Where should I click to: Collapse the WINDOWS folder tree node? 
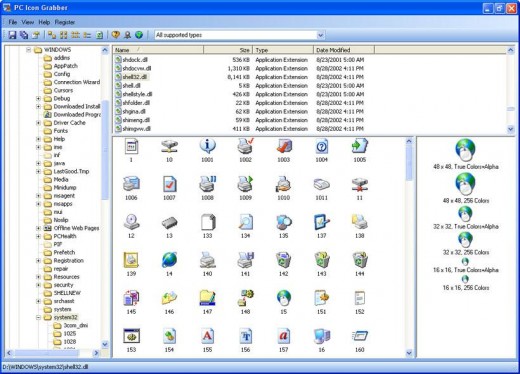click(x=29, y=50)
